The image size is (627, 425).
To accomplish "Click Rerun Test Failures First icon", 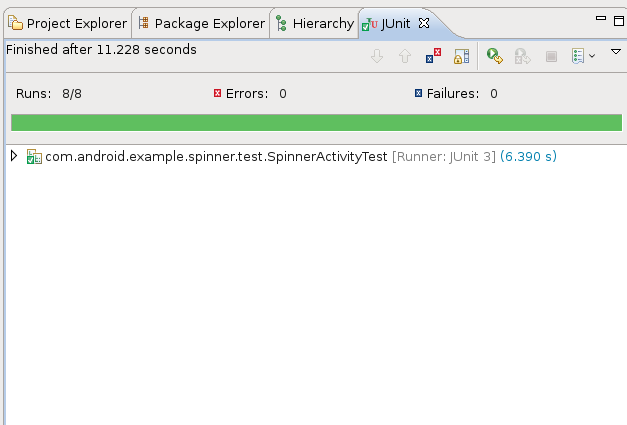I will [522, 57].
